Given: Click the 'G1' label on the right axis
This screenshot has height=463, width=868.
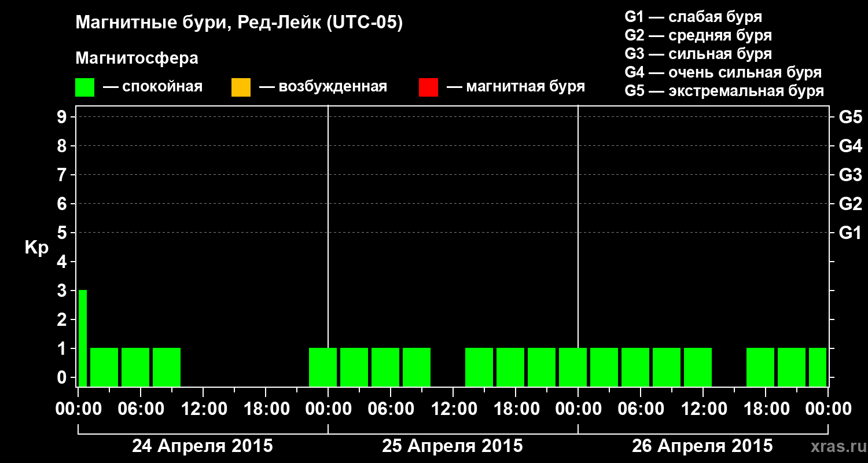Looking at the screenshot, I should tap(851, 233).
